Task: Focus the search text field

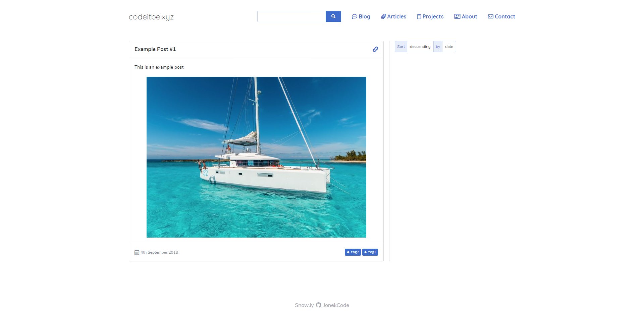Action: pyautogui.click(x=291, y=16)
